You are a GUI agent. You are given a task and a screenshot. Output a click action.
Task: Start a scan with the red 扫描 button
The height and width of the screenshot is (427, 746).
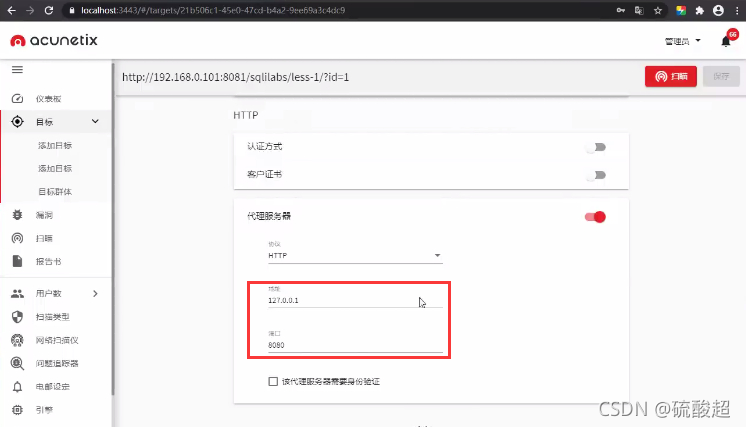pyautogui.click(x=671, y=76)
